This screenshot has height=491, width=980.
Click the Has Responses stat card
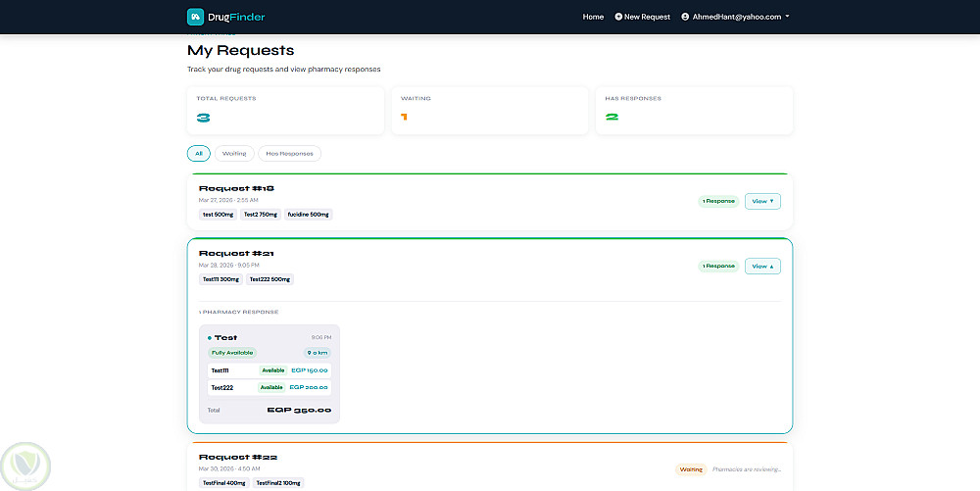coord(694,110)
